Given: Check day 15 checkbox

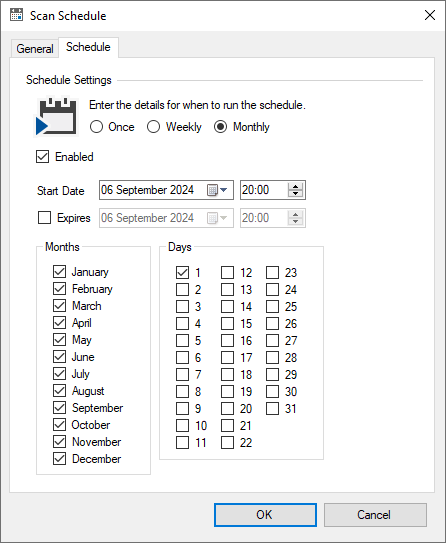Looking at the screenshot, I should pyautogui.click(x=227, y=323).
